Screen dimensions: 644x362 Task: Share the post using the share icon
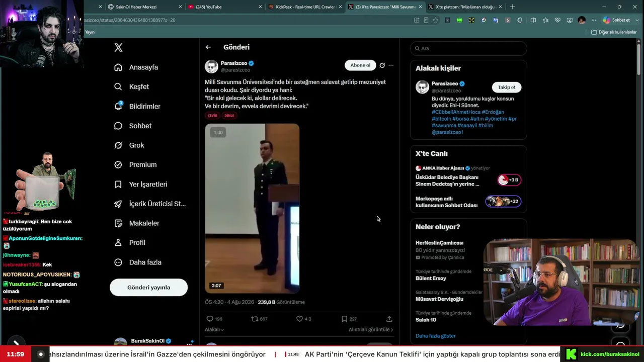(x=389, y=319)
